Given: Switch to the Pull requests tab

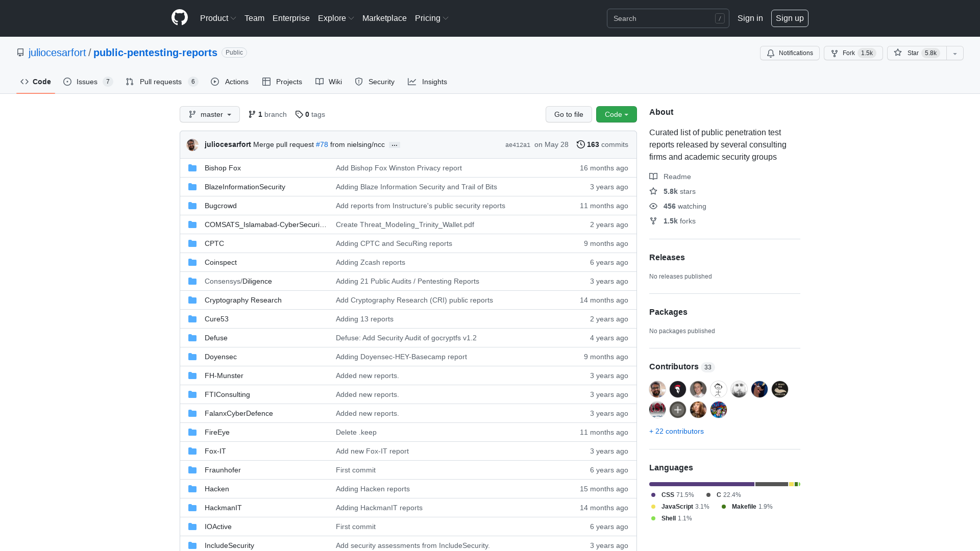Looking at the screenshot, I should (x=161, y=82).
